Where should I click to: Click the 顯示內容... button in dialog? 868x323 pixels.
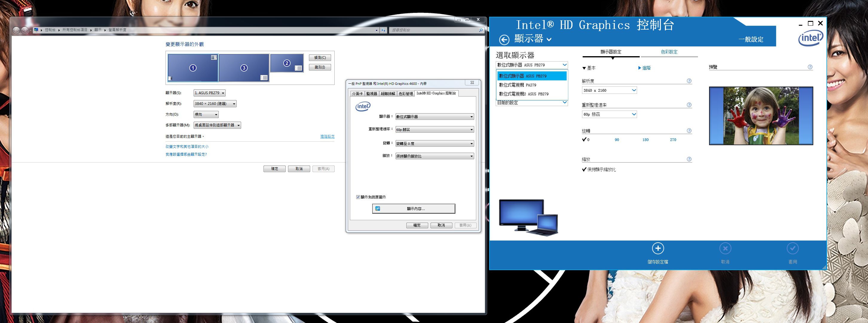point(414,209)
